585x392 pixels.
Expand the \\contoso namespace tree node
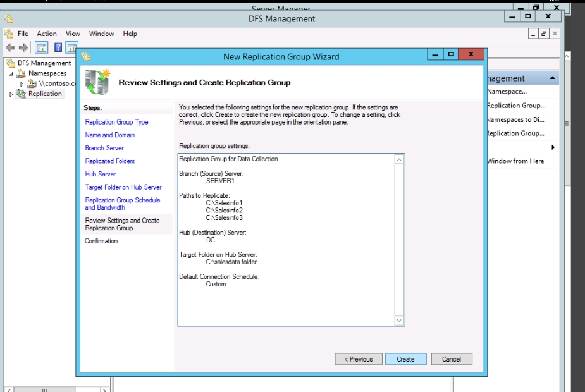click(x=22, y=84)
